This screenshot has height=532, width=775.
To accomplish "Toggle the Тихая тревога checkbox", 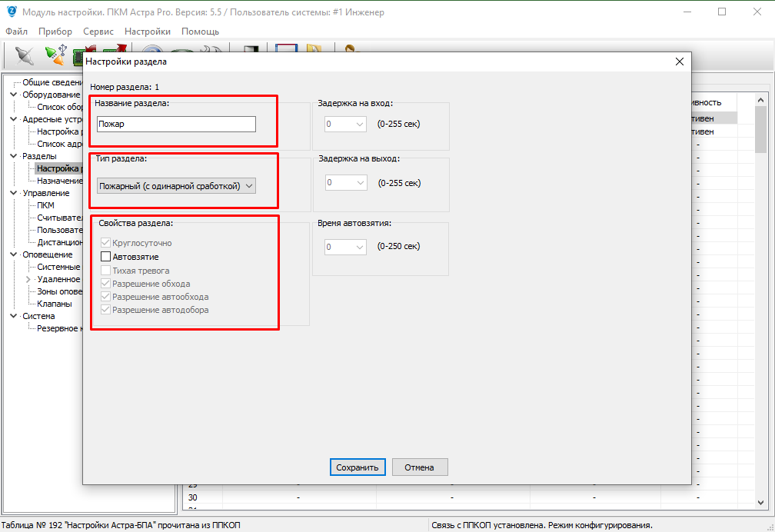I will click(106, 271).
